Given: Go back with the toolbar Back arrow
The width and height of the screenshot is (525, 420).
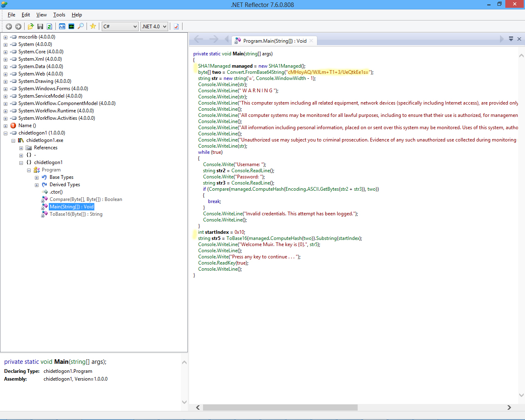Looking at the screenshot, I should 9,26.
